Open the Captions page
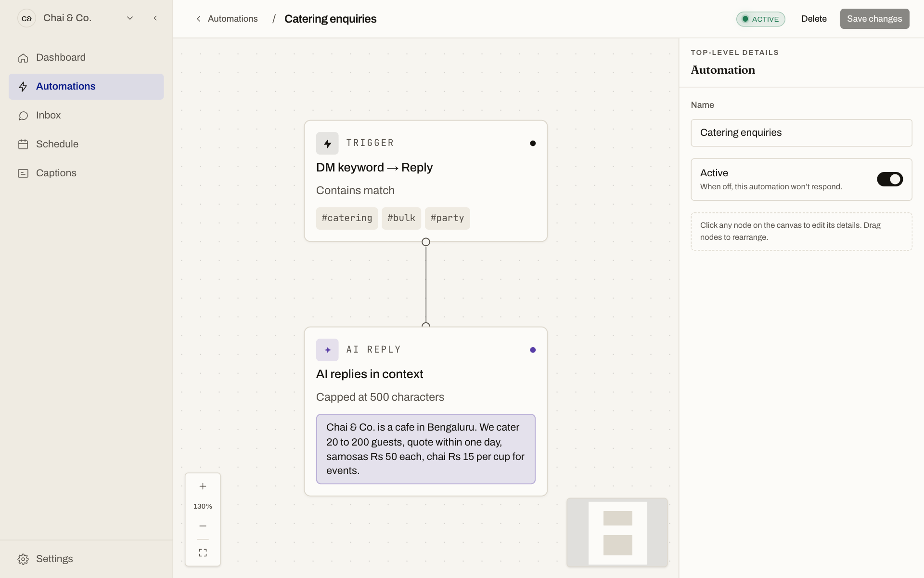The width and height of the screenshot is (924, 578). (x=86, y=173)
